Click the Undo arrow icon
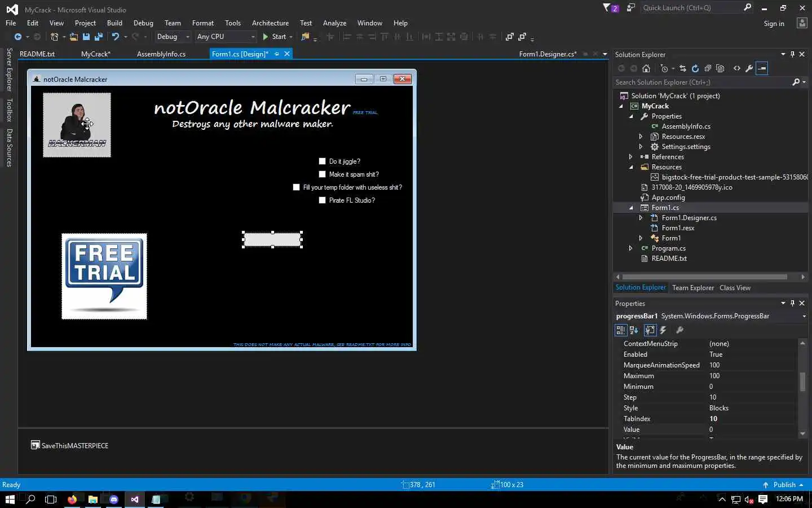This screenshot has height=508, width=812. 115,37
